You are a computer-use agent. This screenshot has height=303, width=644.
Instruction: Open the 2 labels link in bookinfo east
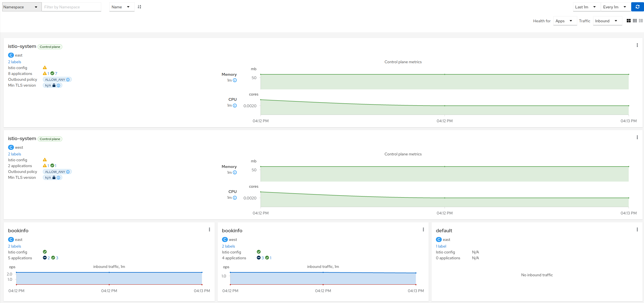point(14,246)
